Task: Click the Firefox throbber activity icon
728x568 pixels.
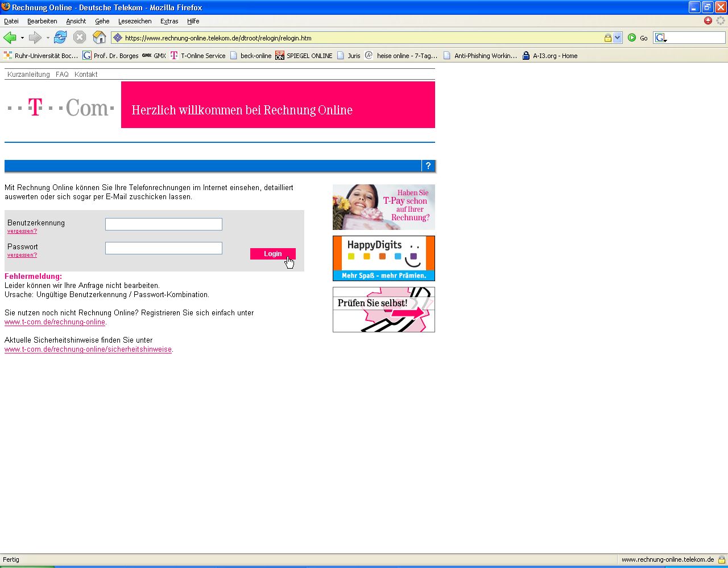Action: 721,20
